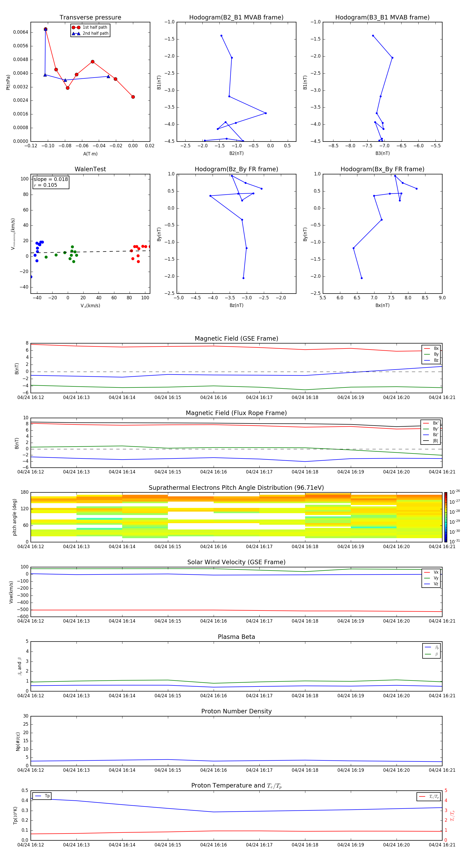
Task: Click 'Pt(nPa)' y-axis label
Action: pos(8,82)
